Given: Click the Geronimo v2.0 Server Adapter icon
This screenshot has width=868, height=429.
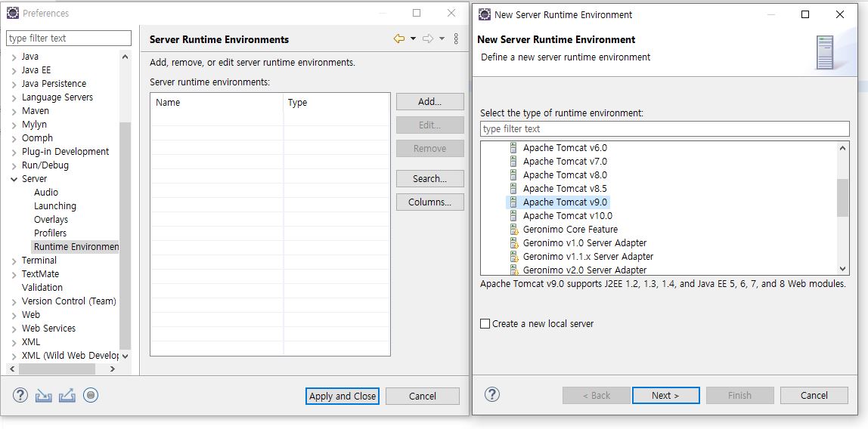Looking at the screenshot, I should click(x=513, y=270).
